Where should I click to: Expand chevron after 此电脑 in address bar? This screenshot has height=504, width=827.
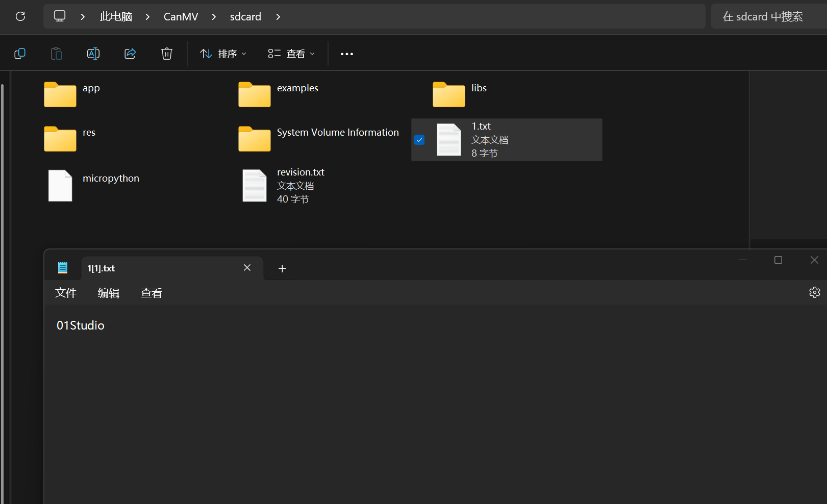147,17
